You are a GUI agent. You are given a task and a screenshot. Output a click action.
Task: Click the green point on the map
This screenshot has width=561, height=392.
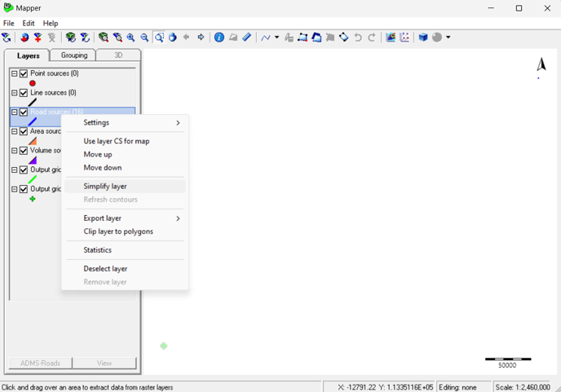(x=164, y=346)
